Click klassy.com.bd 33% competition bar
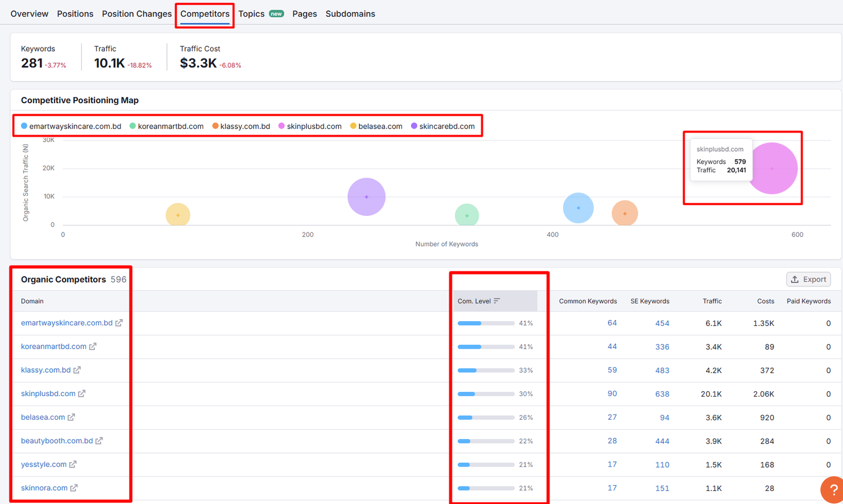 (x=486, y=371)
